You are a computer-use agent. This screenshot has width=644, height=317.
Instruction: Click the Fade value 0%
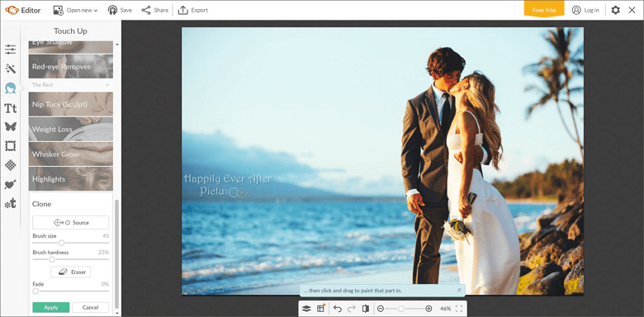click(105, 284)
